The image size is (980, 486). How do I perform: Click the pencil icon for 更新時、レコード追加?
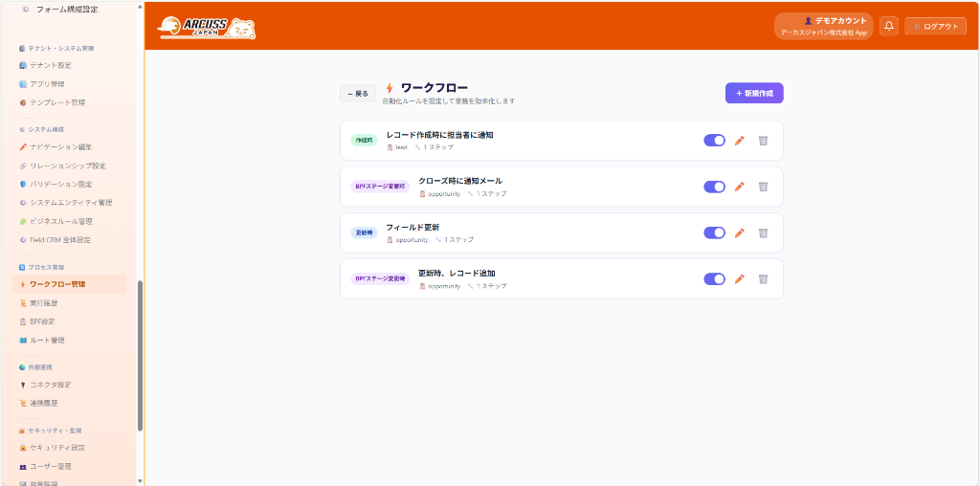click(740, 279)
